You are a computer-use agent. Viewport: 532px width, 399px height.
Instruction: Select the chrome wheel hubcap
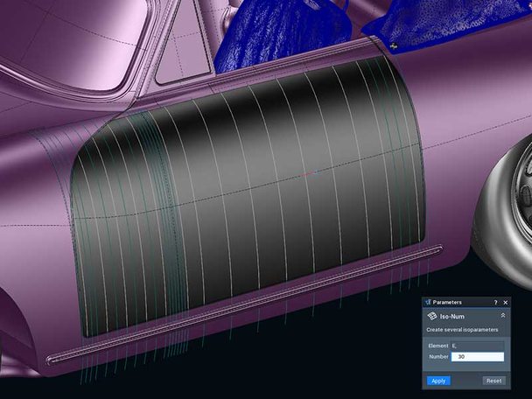tap(522, 193)
